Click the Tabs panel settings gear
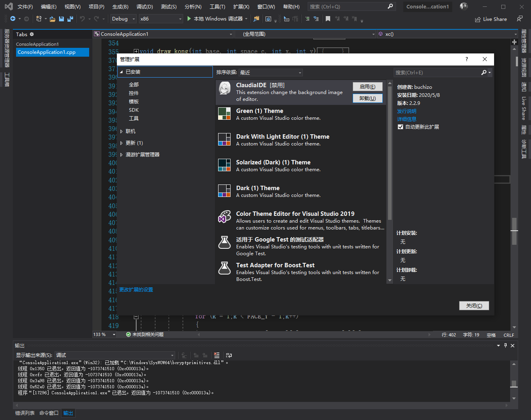This screenshot has height=420, width=531. [x=32, y=34]
